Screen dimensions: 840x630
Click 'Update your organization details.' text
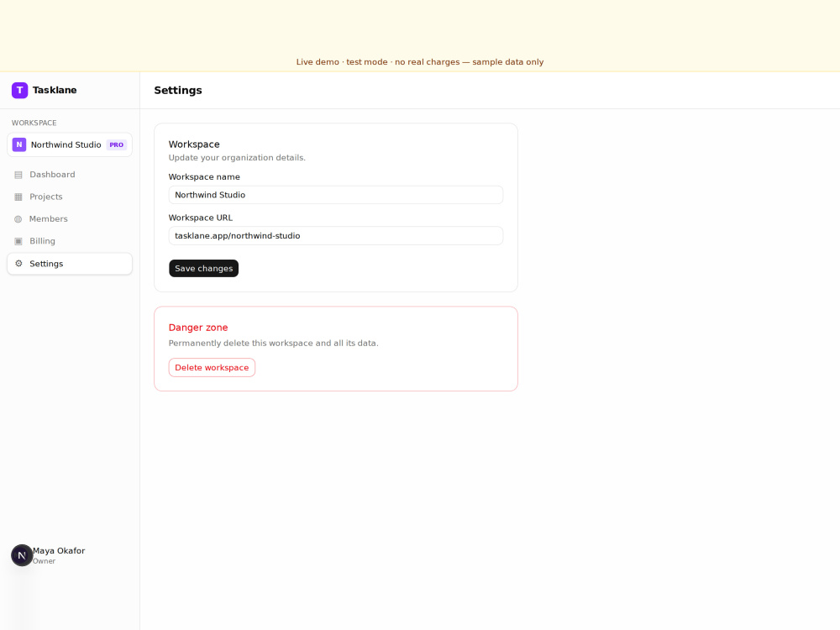[x=237, y=158]
